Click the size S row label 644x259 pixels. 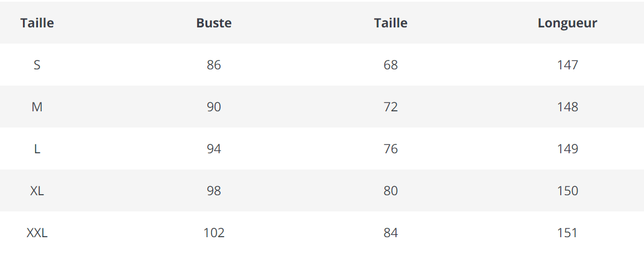[x=37, y=65]
